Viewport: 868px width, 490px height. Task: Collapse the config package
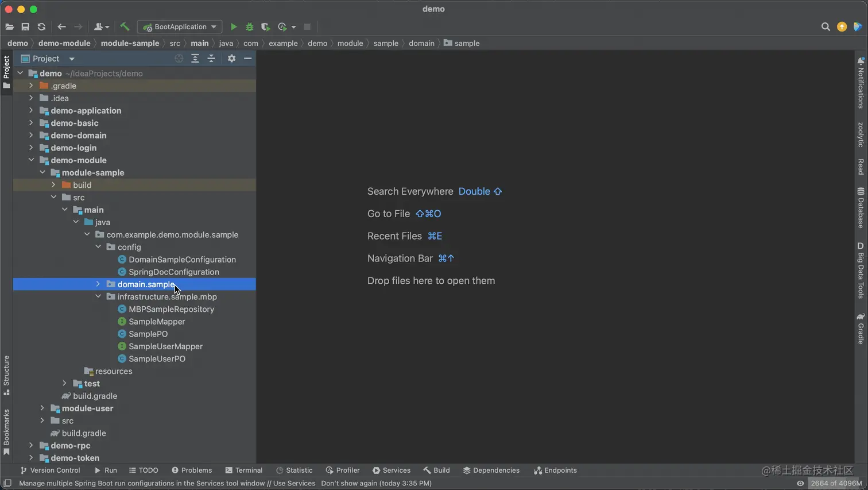pos(98,247)
